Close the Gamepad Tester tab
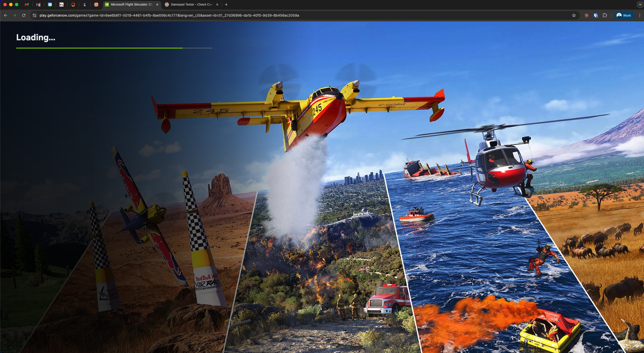The height and width of the screenshot is (353, 644). click(x=217, y=5)
